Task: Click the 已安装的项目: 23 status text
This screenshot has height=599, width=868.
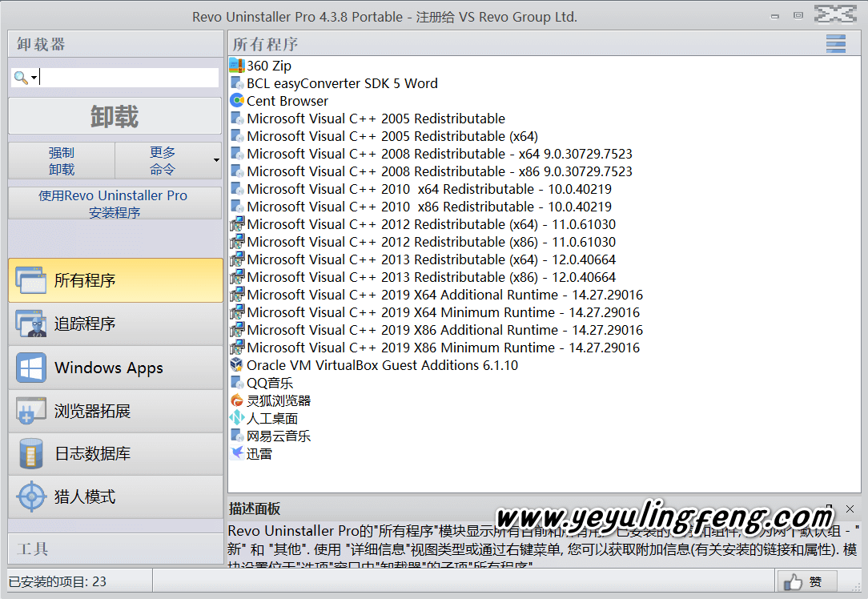Action: pyautogui.click(x=58, y=582)
